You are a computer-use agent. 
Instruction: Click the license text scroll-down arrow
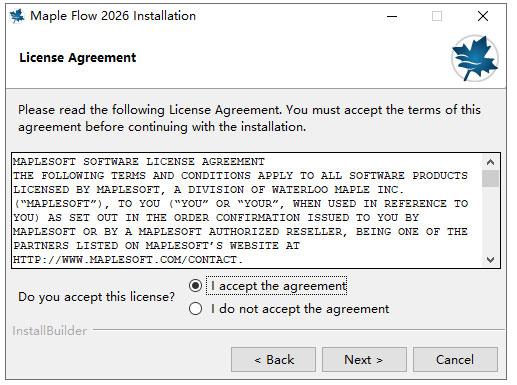490,259
